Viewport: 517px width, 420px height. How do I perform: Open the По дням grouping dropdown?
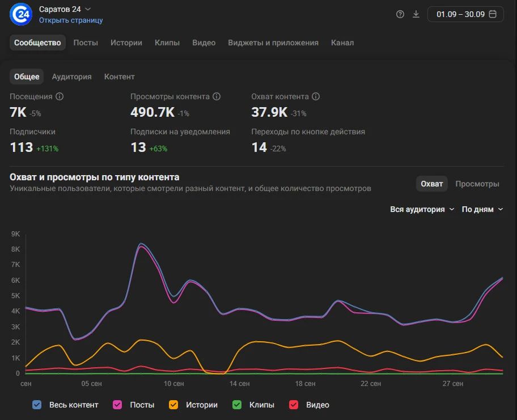(x=482, y=209)
